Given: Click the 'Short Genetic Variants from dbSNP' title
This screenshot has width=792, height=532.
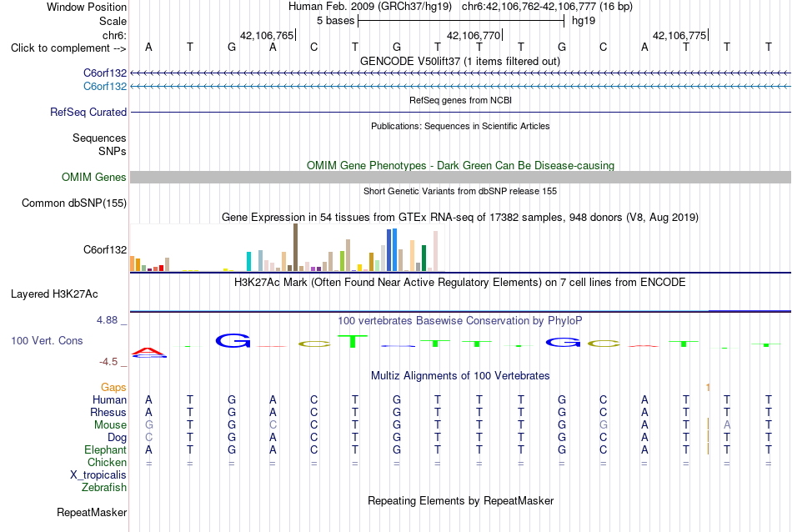Looking at the screenshot, I should (460, 191).
